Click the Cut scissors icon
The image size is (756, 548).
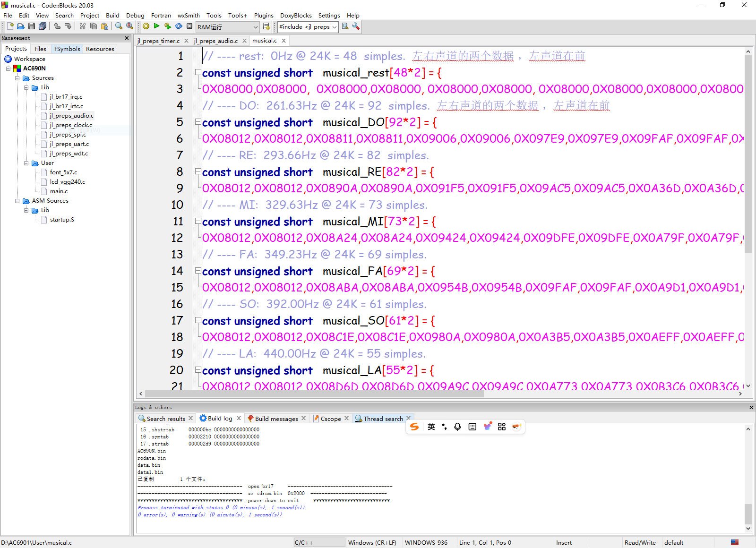point(83,26)
